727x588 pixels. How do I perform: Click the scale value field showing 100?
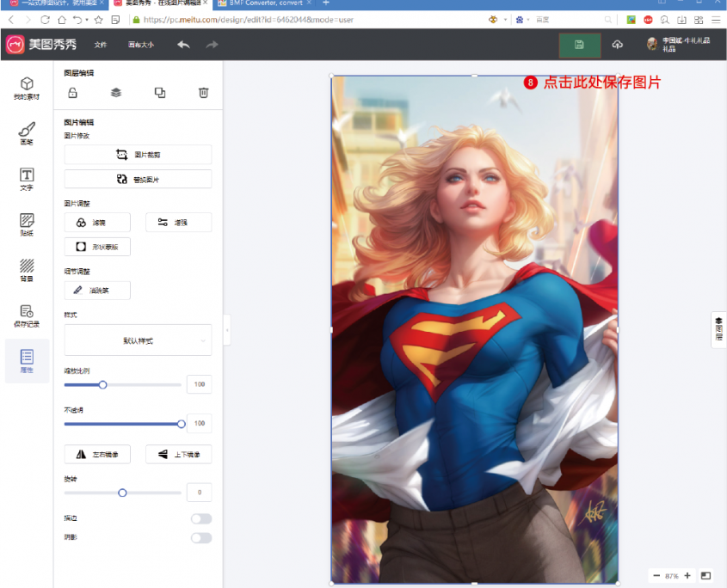pyautogui.click(x=200, y=384)
